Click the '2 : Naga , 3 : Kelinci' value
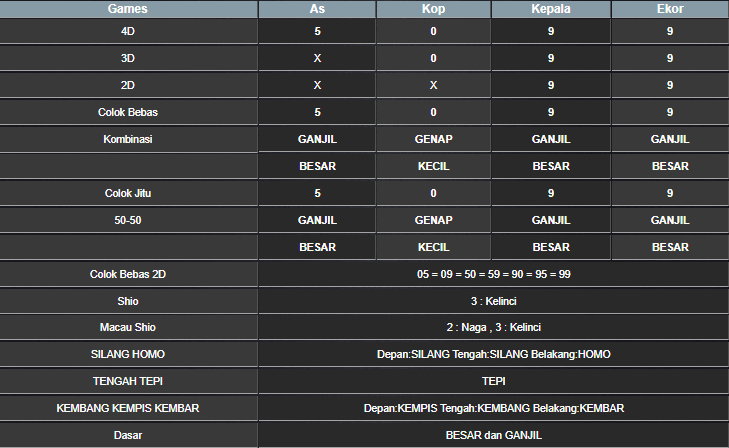This screenshot has height=448, width=729. (x=493, y=327)
